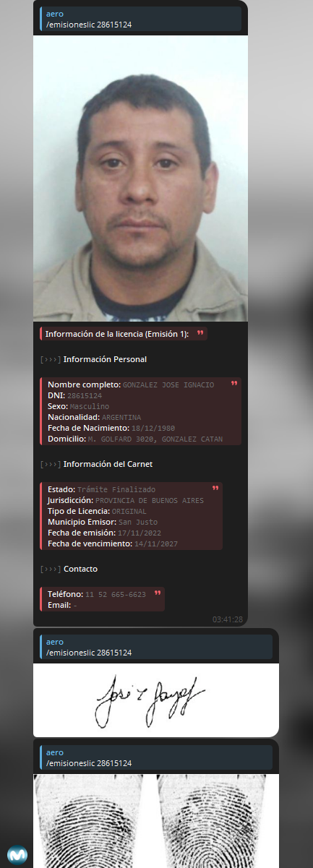Open the fingerprints image
This screenshot has height=868, width=313.
(156, 821)
